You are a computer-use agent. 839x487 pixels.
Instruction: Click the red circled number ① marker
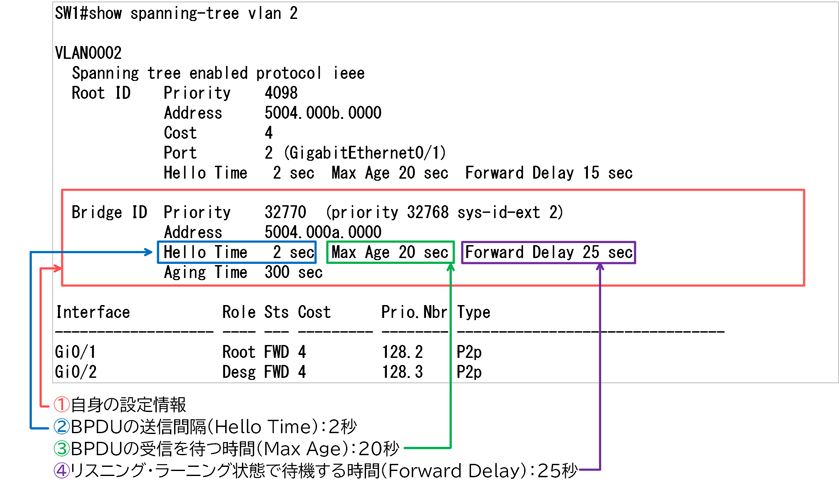62,405
